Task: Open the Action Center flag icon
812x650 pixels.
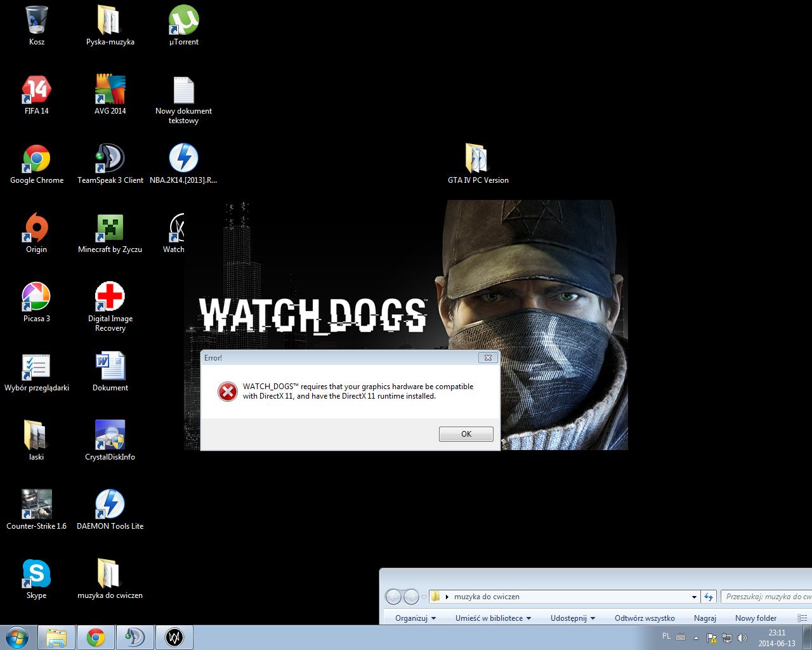Action: (712, 638)
